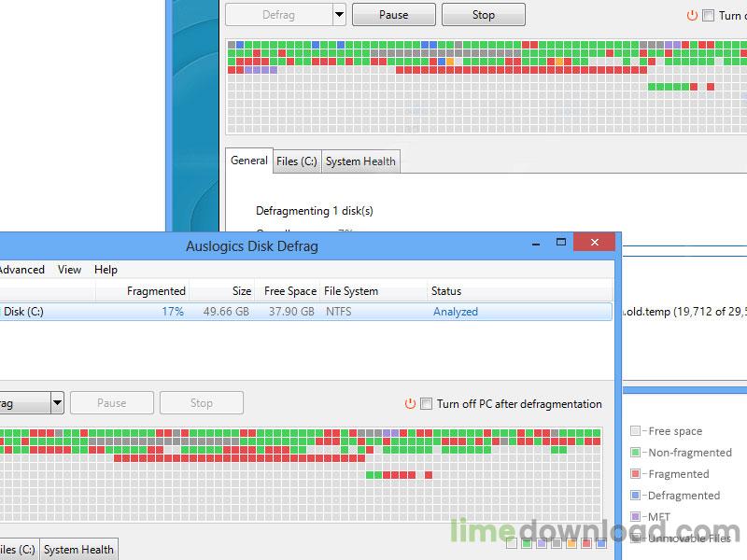This screenshot has width=747, height=560.
Task: Click the Auslogics Disk Defrag title bar text
Action: coord(252,246)
